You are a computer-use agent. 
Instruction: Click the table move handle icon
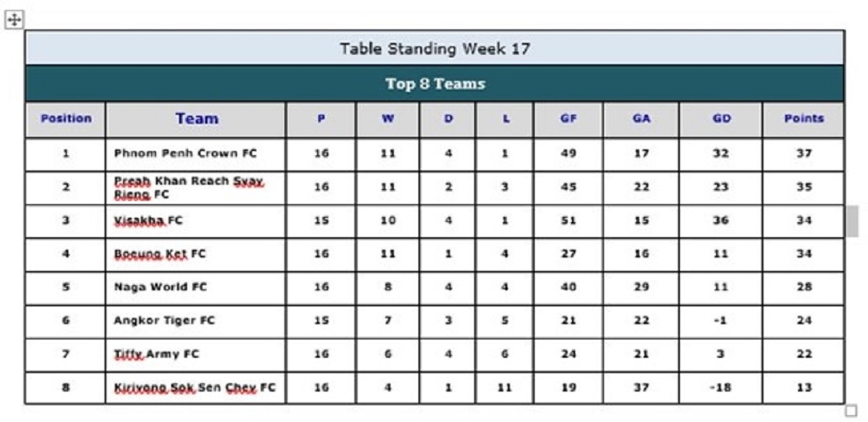pyautogui.click(x=14, y=21)
